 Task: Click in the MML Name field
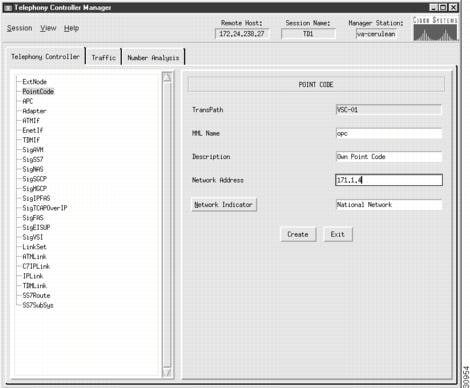(389, 133)
